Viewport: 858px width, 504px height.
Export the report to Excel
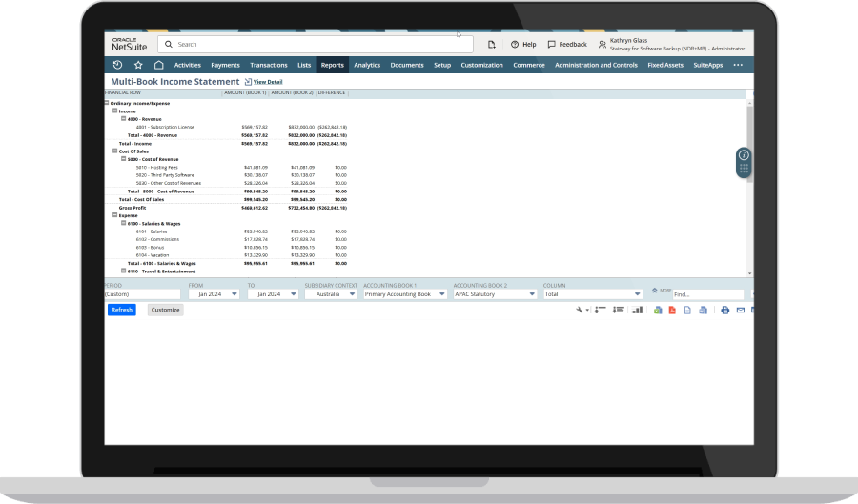click(x=658, y=310)
